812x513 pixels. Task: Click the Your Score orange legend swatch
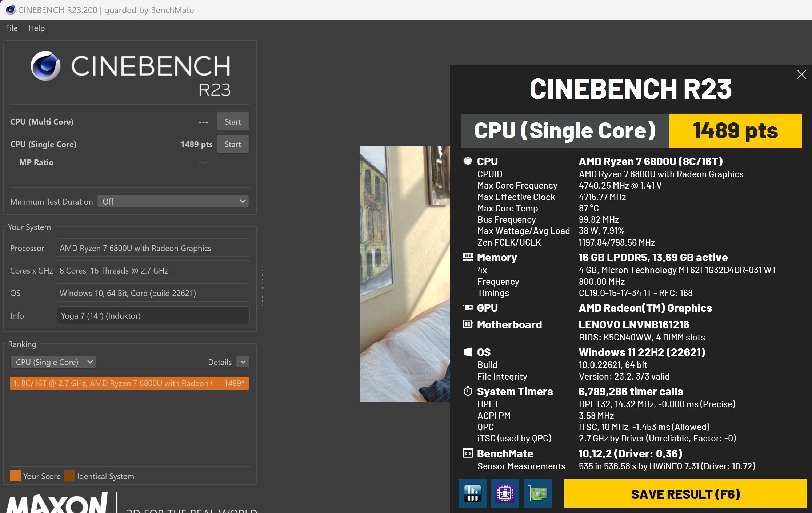(x=15, y=476)
